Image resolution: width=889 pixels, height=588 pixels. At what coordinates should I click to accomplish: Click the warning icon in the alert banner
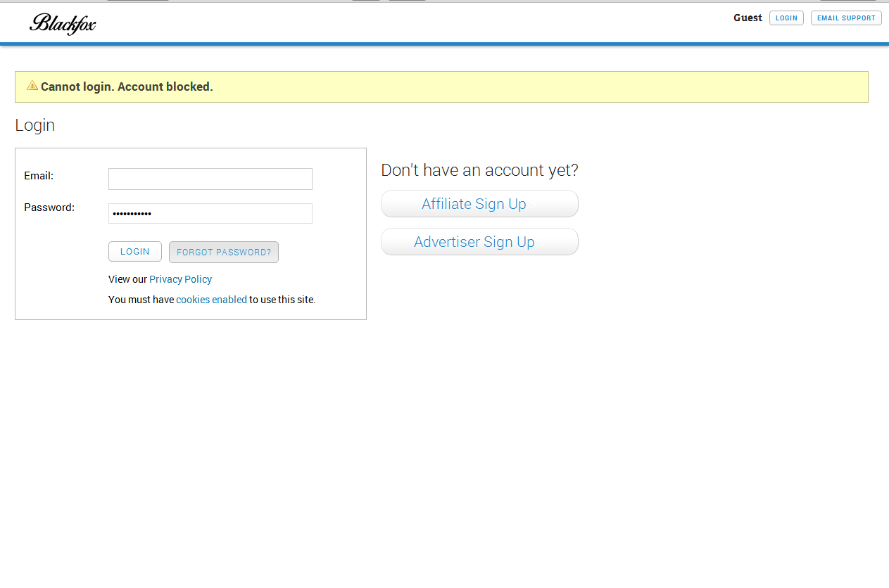click(32, 85)
